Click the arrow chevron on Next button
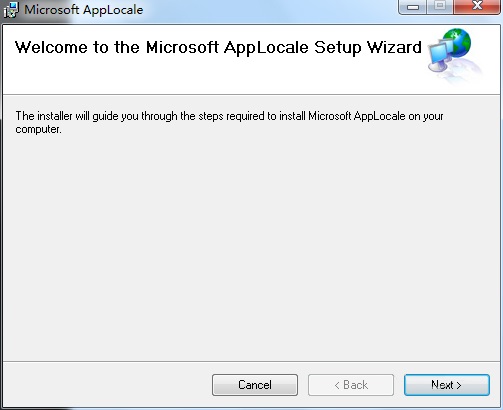The height and width of the screenshot is (410, 503). pos(459,385)
